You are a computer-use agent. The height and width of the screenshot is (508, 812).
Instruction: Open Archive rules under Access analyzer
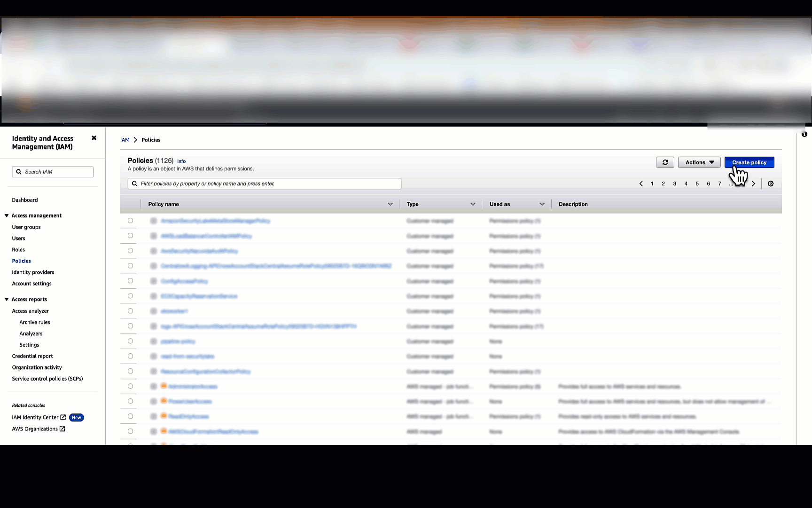click(35, 322)
